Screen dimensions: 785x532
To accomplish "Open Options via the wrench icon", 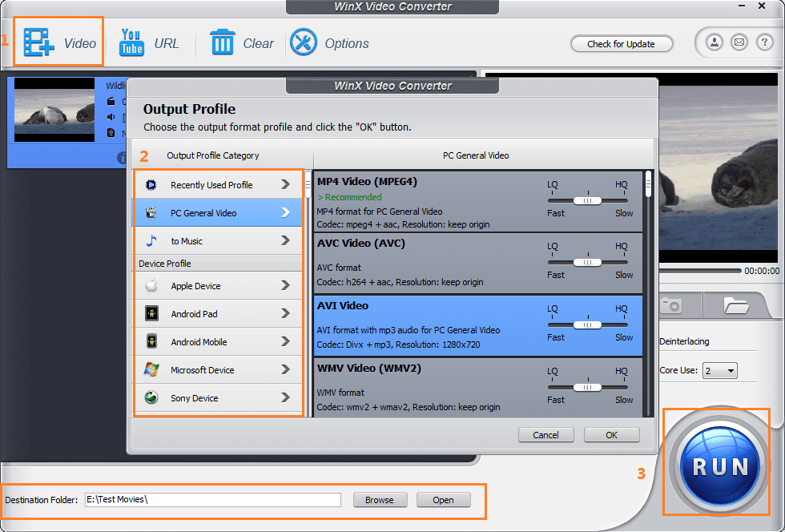I will click(304, 42).
